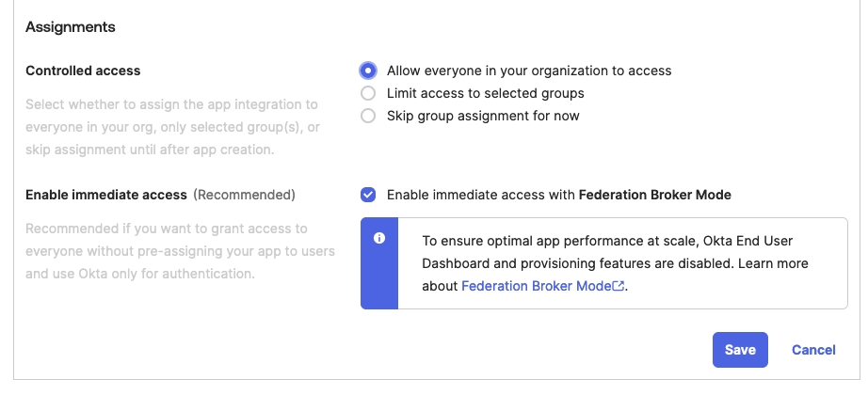Screen dimensions: 868x395
Task: Click the 'Enable immediate access' field label
Action: [x=106, y=195]
